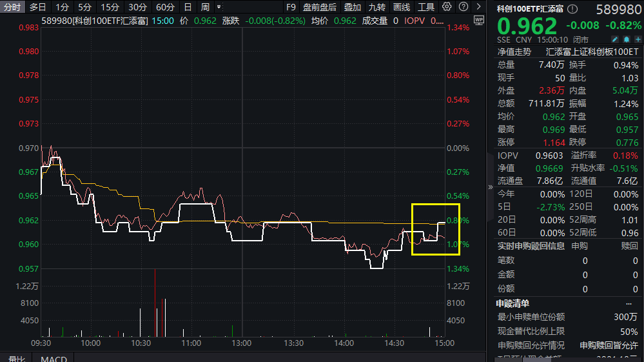Image resolution: width=644 pixels, height=362 pixels.
Task: Open the 画线 drawing tools
Action: coord(401,7)
